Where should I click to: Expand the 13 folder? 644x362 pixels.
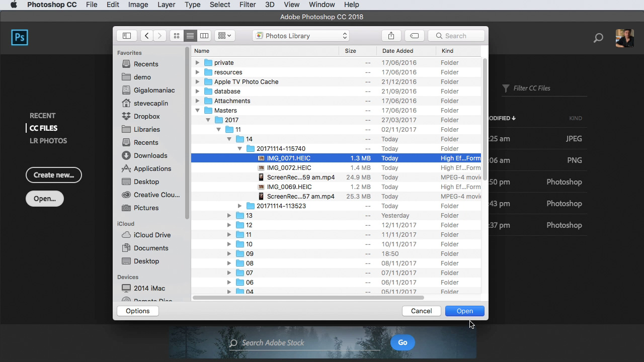229,215
